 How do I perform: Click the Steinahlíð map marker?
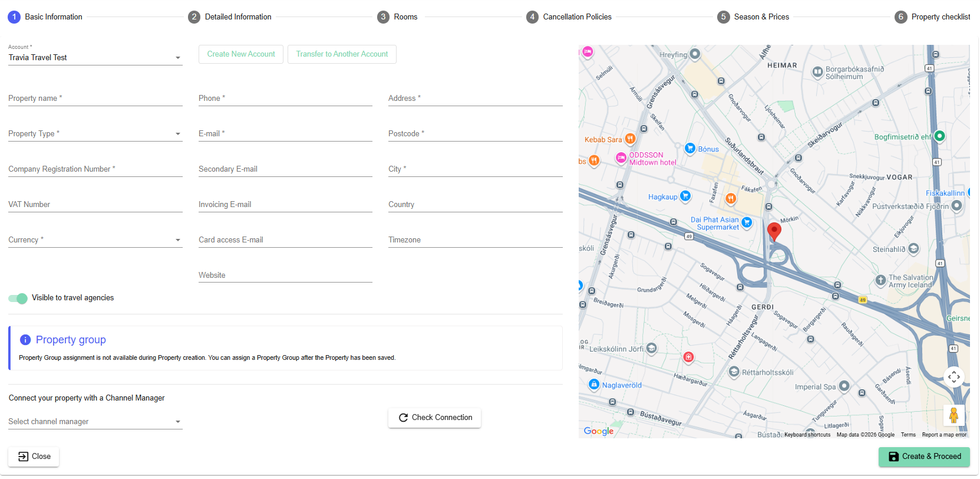pyautogui.click(x=913, y=248)
